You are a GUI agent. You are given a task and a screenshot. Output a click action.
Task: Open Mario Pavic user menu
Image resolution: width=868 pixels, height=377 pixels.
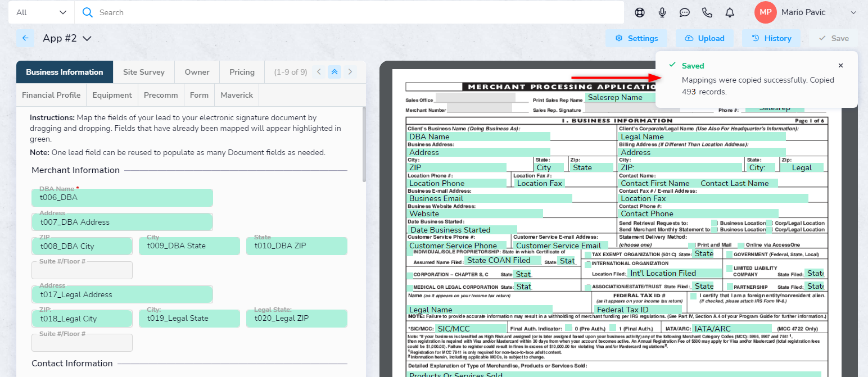(x=810, y=12)
